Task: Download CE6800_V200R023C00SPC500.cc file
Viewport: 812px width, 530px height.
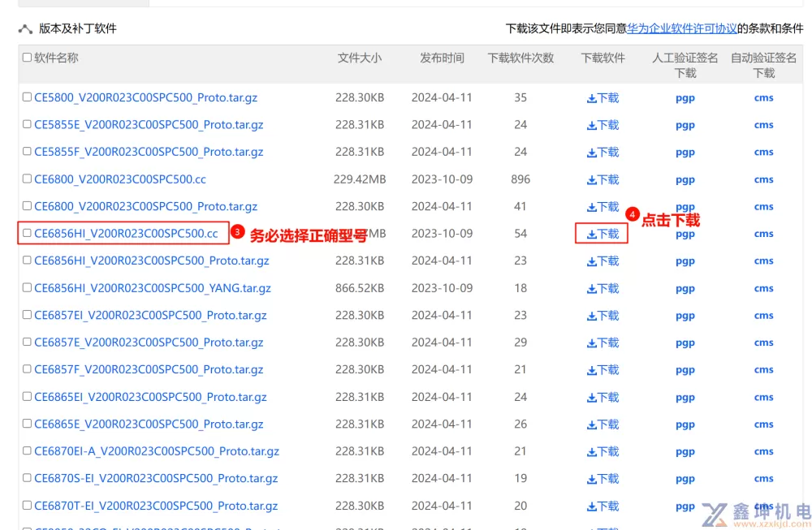Action: pos(603,179)
